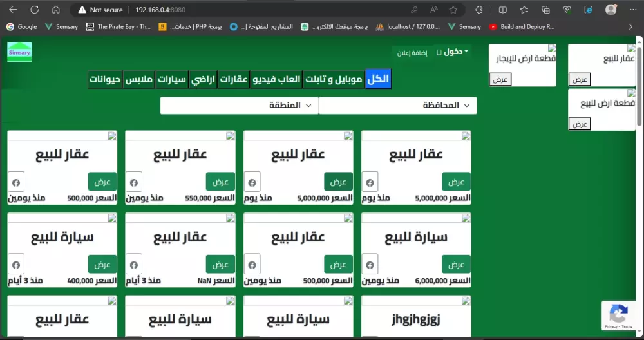The image size is (644, 340).
Task: Click the السعر NaN price text
Action: [216, 281]
